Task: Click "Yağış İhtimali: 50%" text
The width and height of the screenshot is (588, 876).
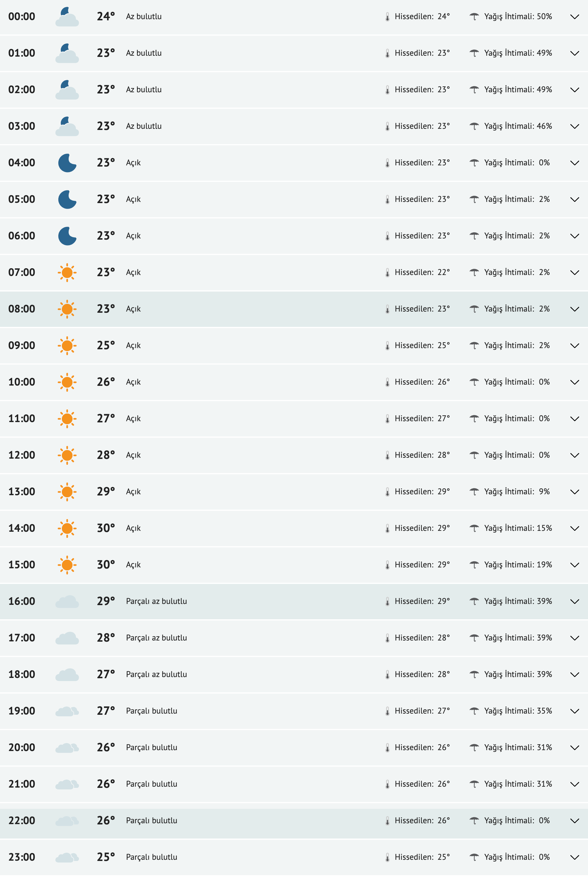Action: tap(518, 17)
